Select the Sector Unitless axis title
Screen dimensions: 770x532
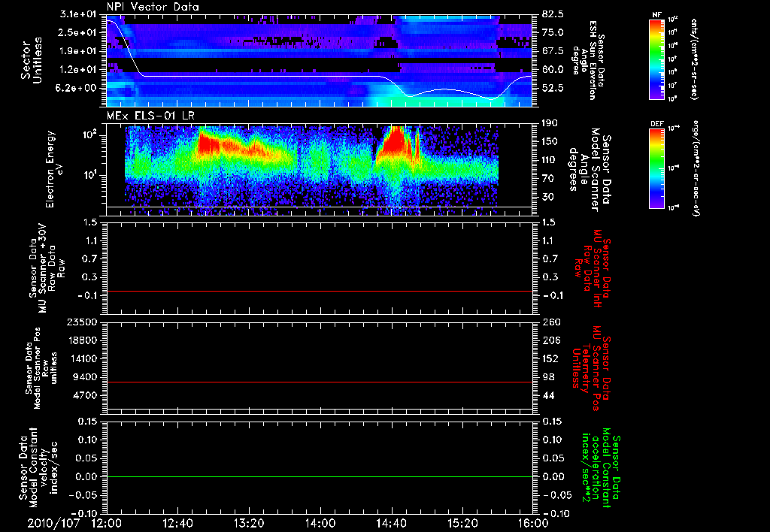pos(32,60)
